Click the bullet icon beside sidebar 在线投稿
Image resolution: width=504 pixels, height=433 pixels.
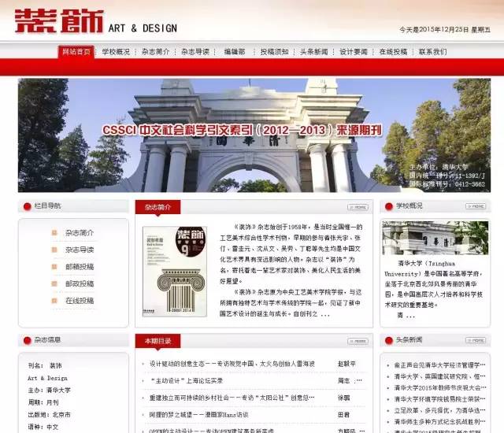tap(54, 301)
